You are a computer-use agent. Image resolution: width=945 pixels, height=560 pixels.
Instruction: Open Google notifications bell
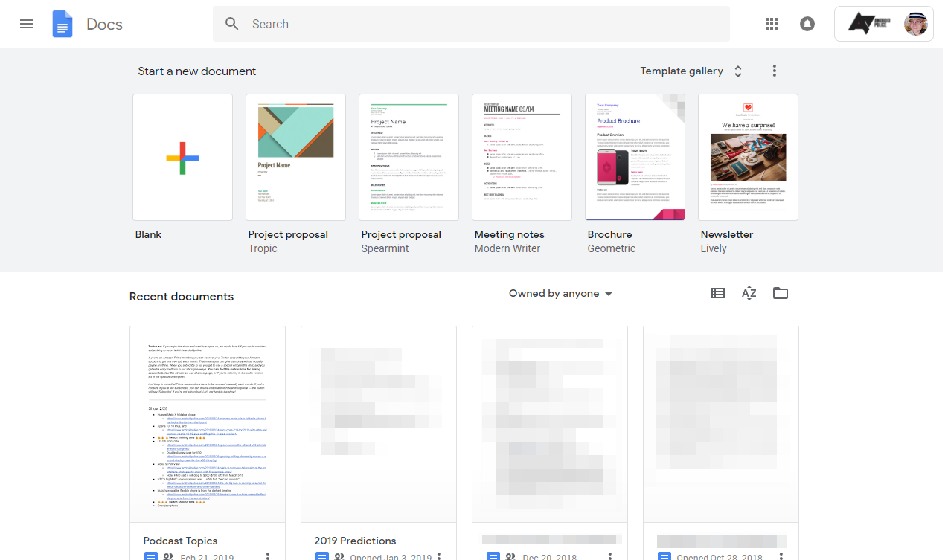(807, 24)
